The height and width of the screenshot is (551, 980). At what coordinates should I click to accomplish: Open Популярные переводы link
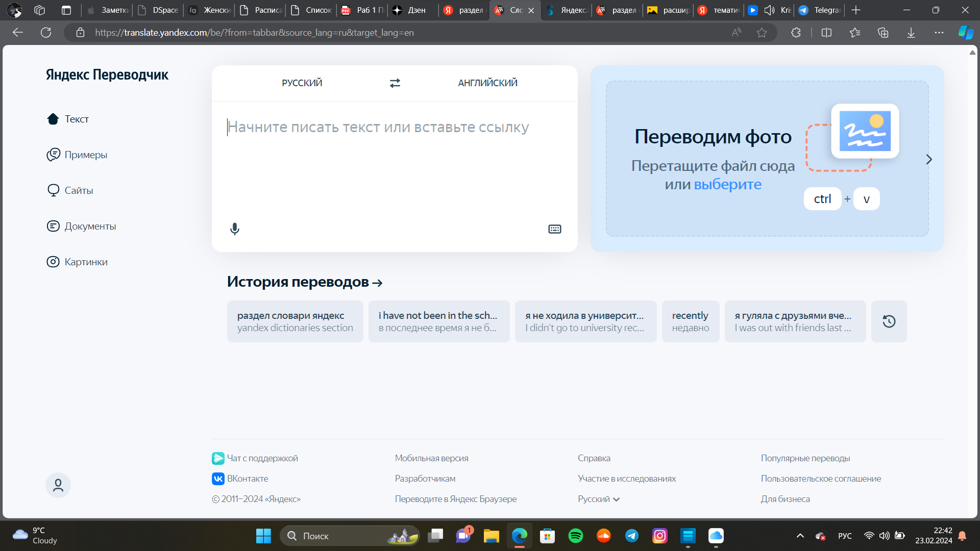pos(805,458)
